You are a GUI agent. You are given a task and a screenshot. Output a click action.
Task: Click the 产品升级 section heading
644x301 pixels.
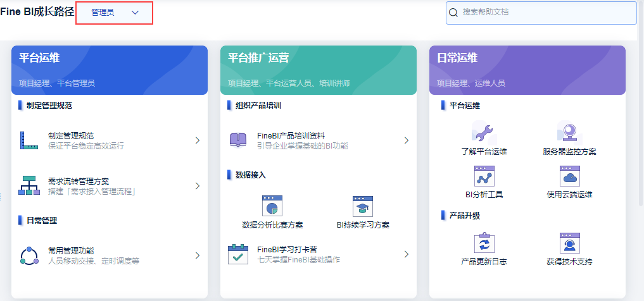(465, 215)
